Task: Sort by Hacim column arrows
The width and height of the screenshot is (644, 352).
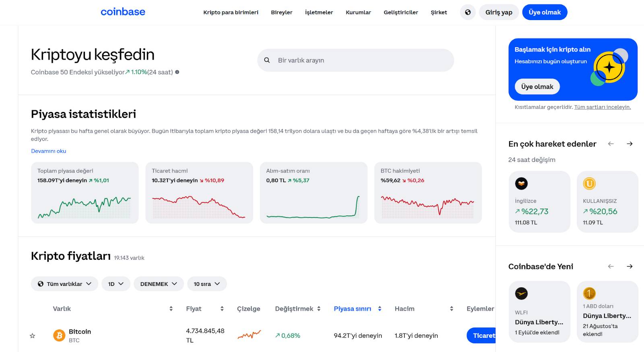Action: pos(452,309)
